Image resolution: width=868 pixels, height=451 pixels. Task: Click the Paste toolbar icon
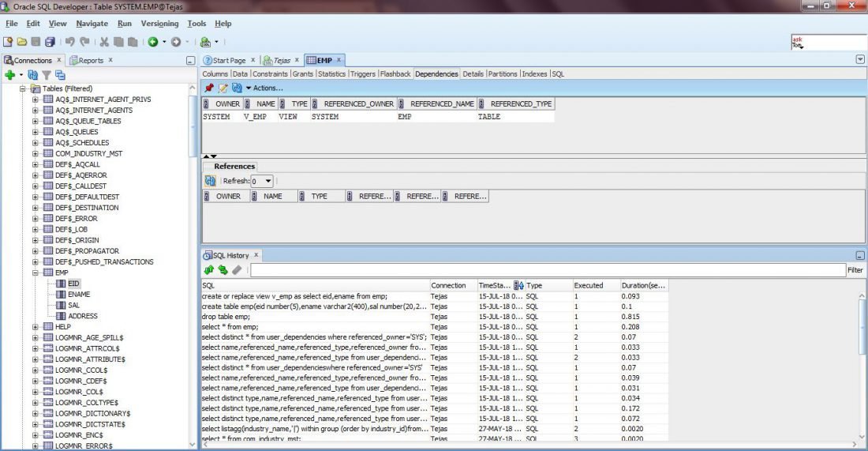point(133,42)
